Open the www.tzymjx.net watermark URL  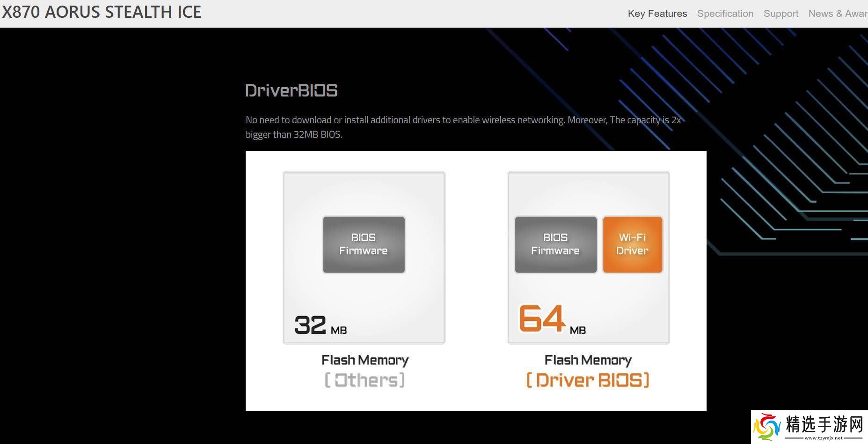[824, 438]
